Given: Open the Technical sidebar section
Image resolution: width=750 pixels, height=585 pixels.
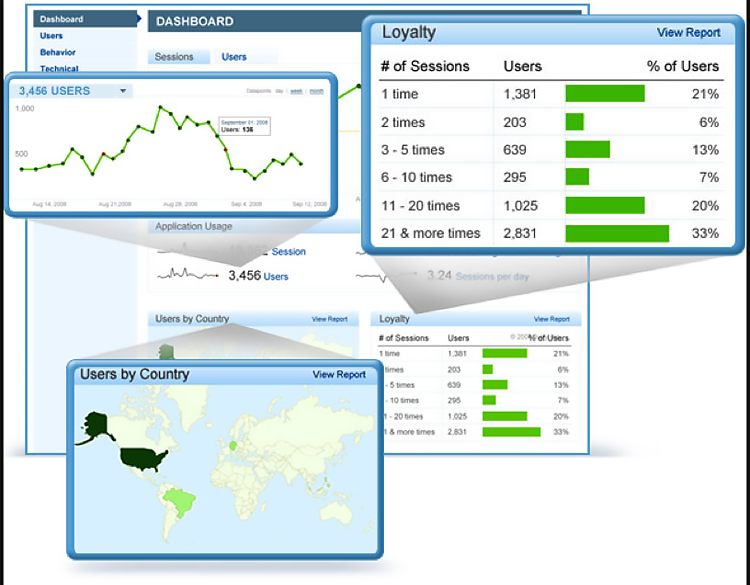Looking at the screenshot, I should tap(59, 68).
